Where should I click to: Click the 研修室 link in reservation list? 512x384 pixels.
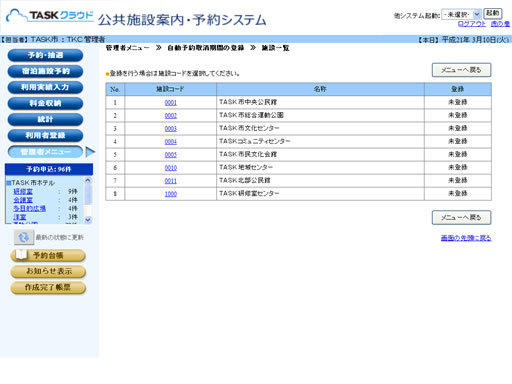(23, 191)
